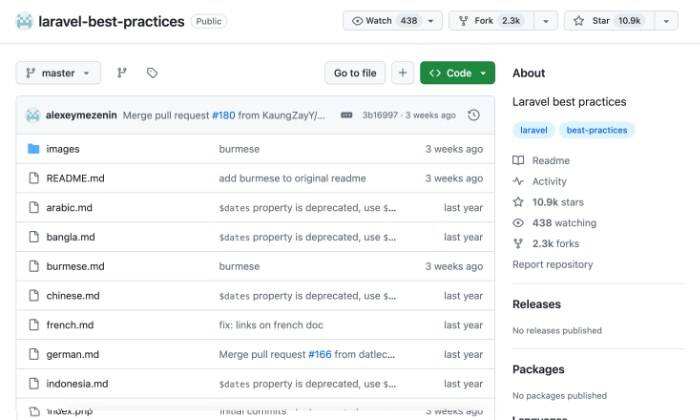
Task: Open the images folder icon
Action: click(33, 149)
